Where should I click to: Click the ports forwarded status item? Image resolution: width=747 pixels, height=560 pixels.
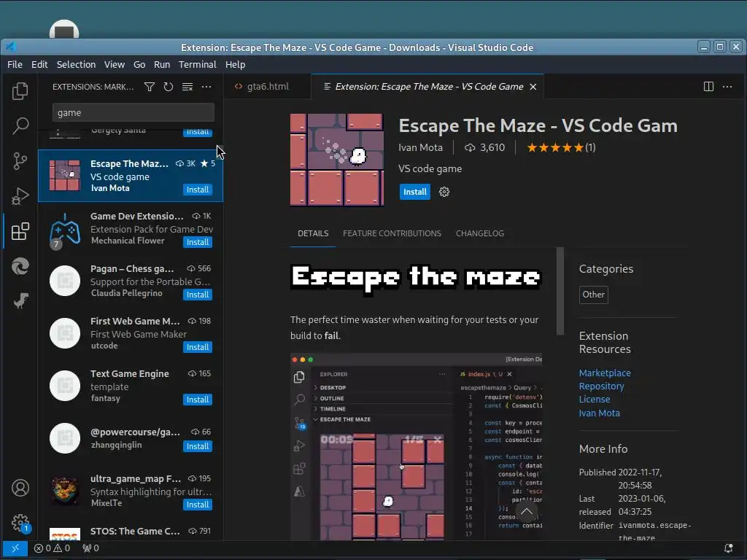[x=90, y=548]
